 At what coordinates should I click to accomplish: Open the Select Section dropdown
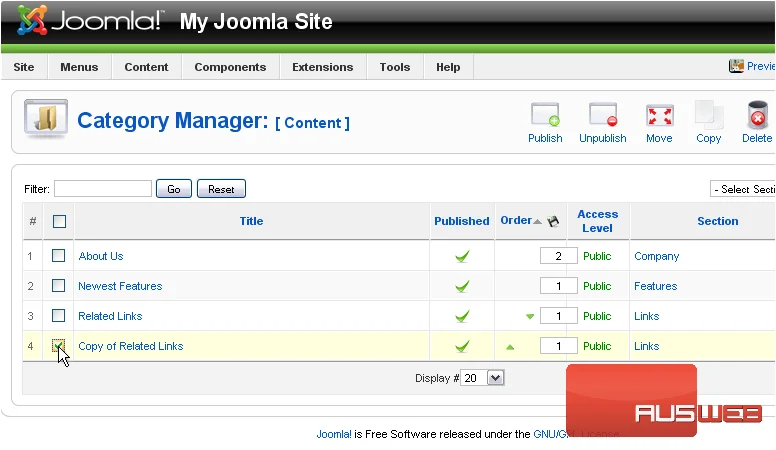(742, 189)
